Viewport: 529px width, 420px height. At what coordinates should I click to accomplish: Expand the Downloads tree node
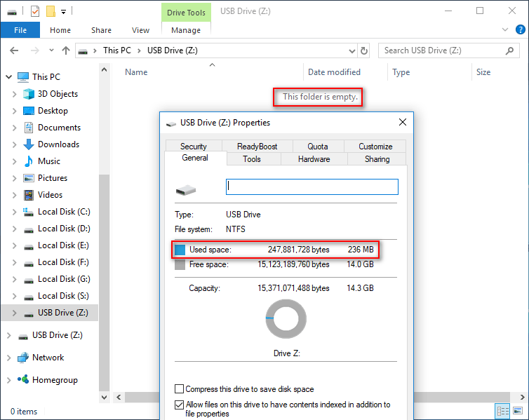(14, 144)
